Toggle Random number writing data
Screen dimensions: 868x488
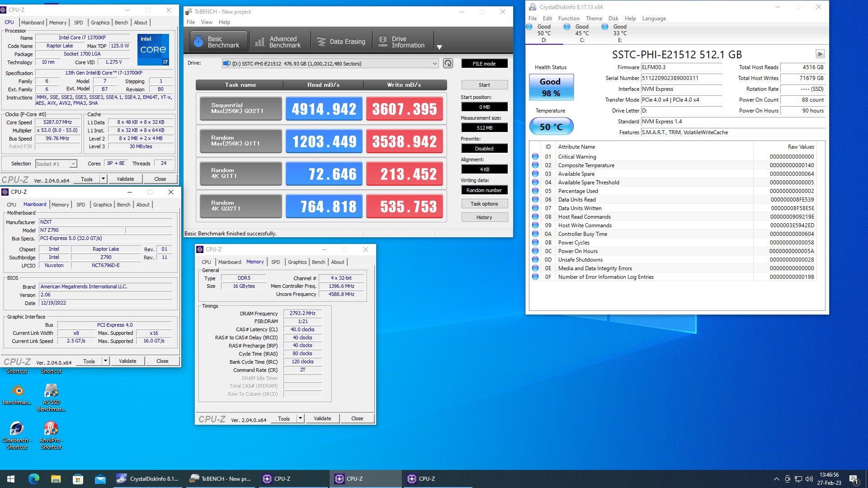coord(484,190)
